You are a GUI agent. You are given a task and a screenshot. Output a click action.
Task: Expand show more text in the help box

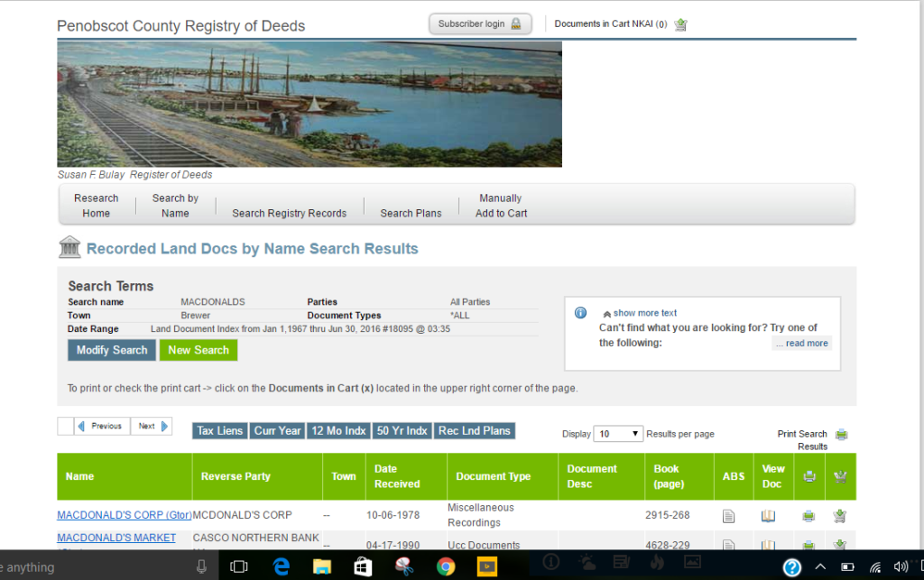coord(644,313)
